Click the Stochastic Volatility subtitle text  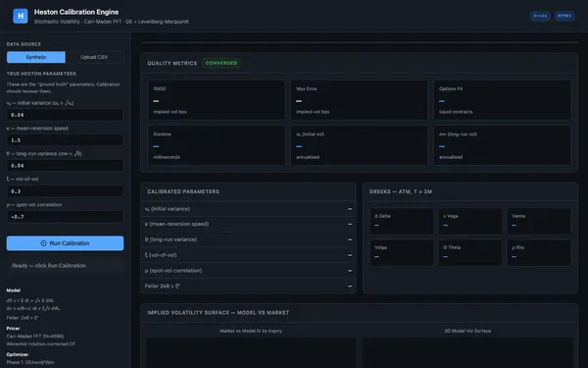(x=112, y=22)
